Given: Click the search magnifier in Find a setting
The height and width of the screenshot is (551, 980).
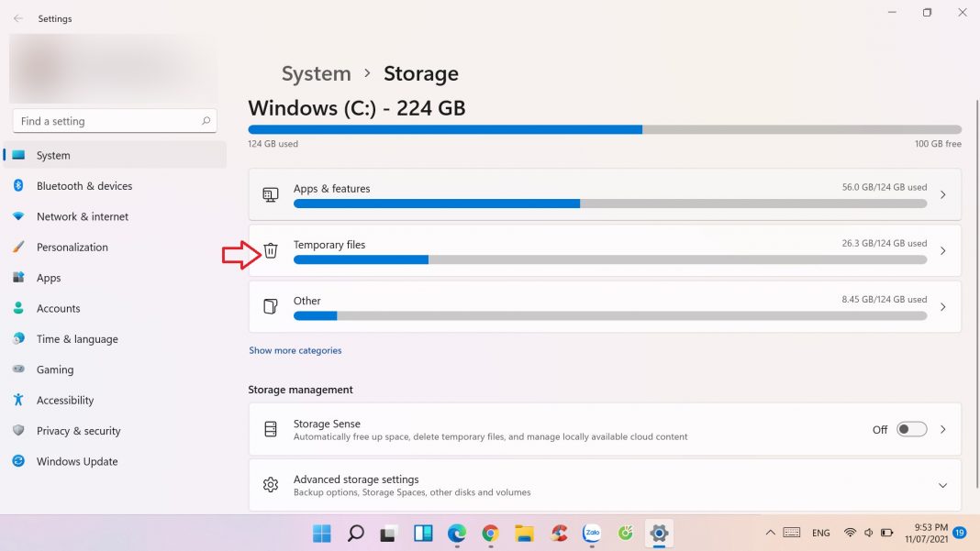Looking at the screenshot, I should (x=206, y=121).
